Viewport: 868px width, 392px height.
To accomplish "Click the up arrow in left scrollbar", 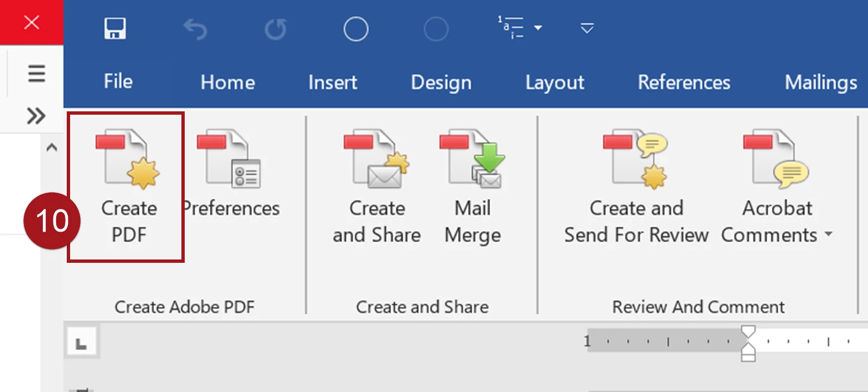I will (x=52, y=148).
